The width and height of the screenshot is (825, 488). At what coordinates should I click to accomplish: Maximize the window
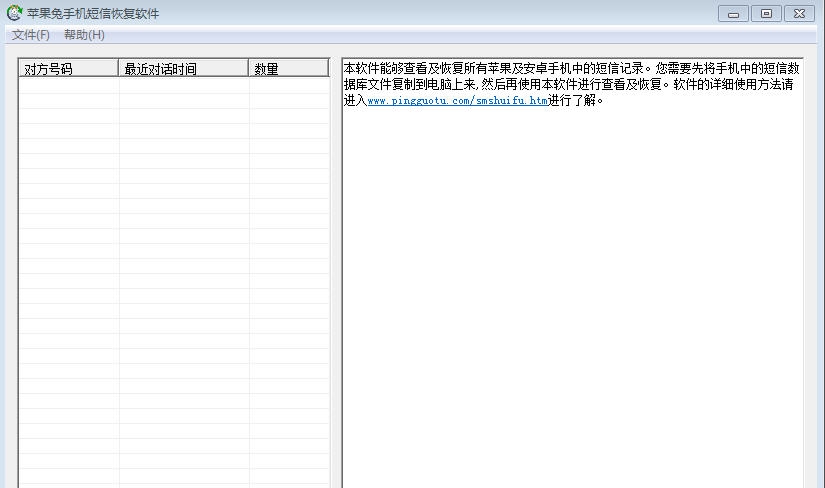[x=766, y=14]
